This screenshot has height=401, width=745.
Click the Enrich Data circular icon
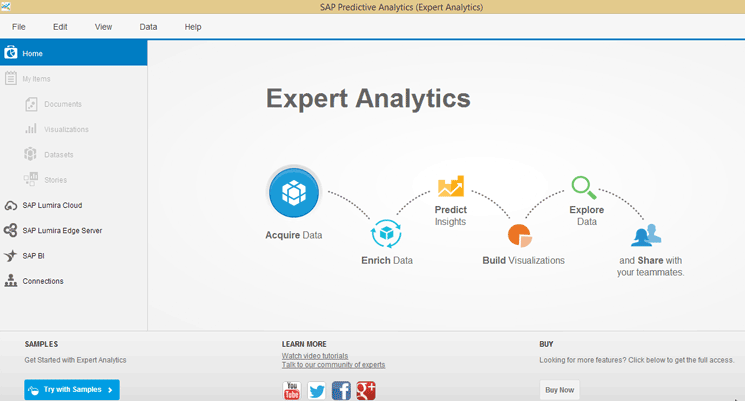click(386, 233)
